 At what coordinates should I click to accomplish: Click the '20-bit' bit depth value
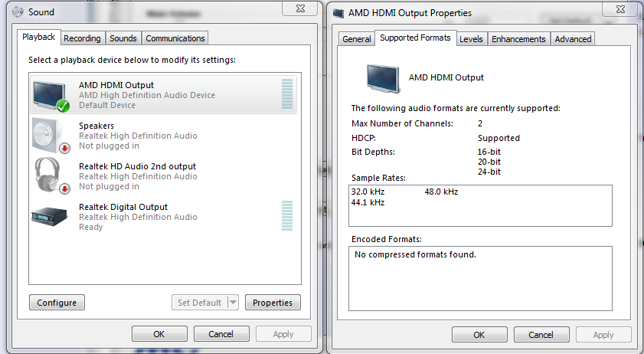point(489,162)
